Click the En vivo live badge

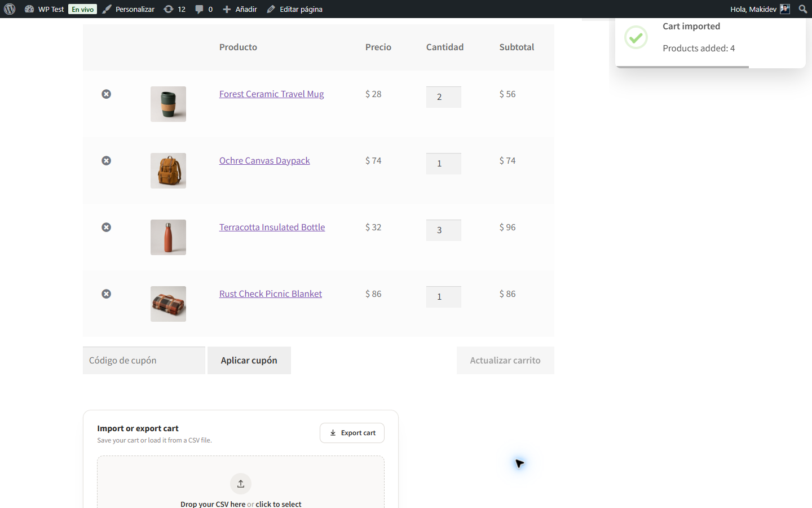point(83,9)
